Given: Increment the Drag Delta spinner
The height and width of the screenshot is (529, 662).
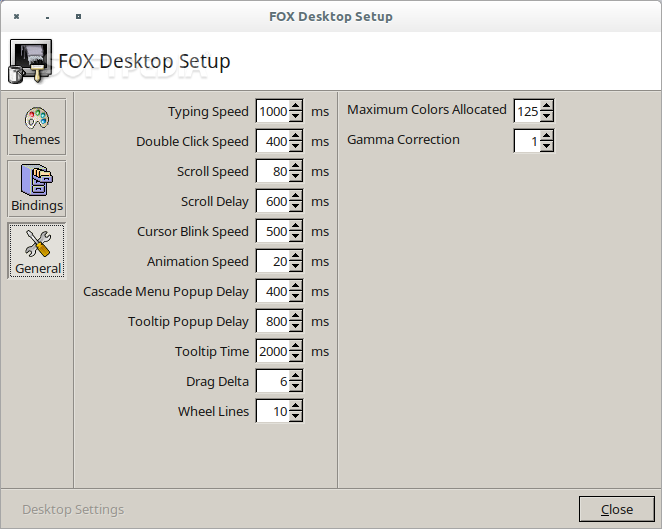Looking at the screenshot, I should [296, 376].
